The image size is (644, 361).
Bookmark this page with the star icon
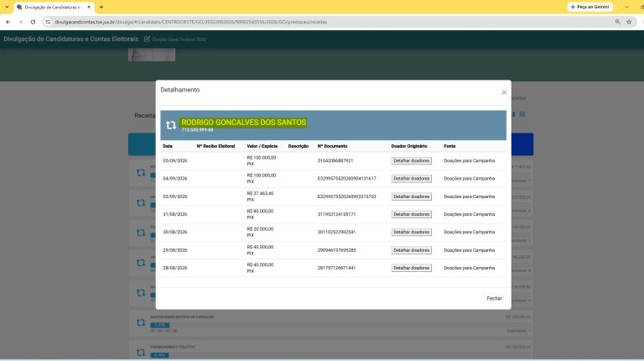(x=629, y=22)
